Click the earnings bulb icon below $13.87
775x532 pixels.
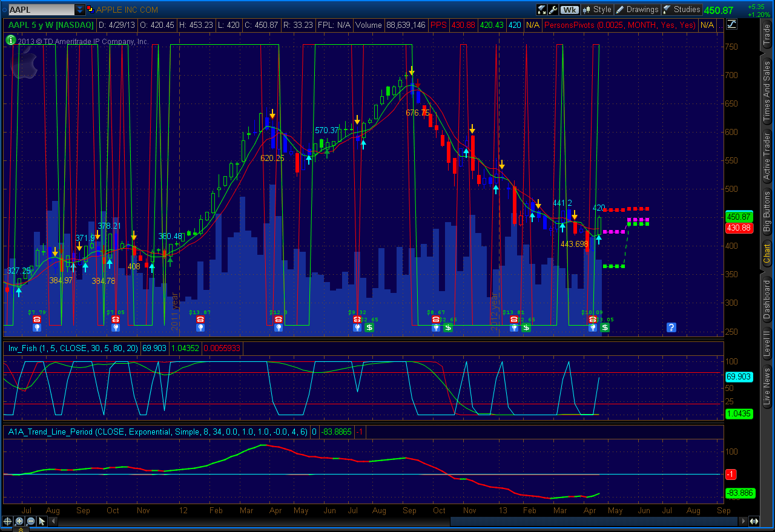point(200,327)
